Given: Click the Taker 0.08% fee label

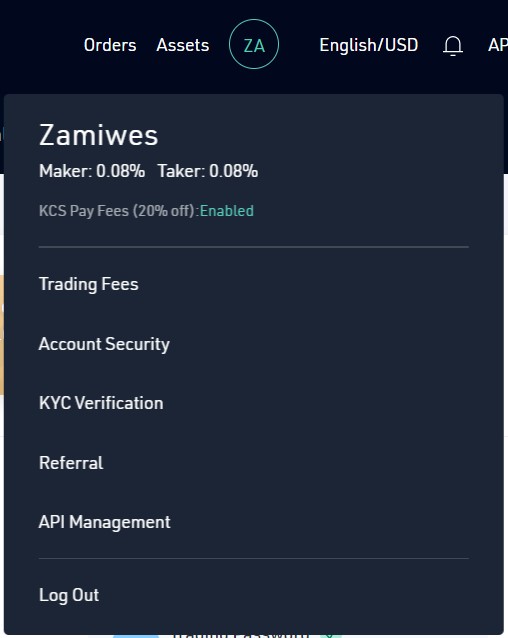Looking at the screenshot, I should click(x=208, y=171).
